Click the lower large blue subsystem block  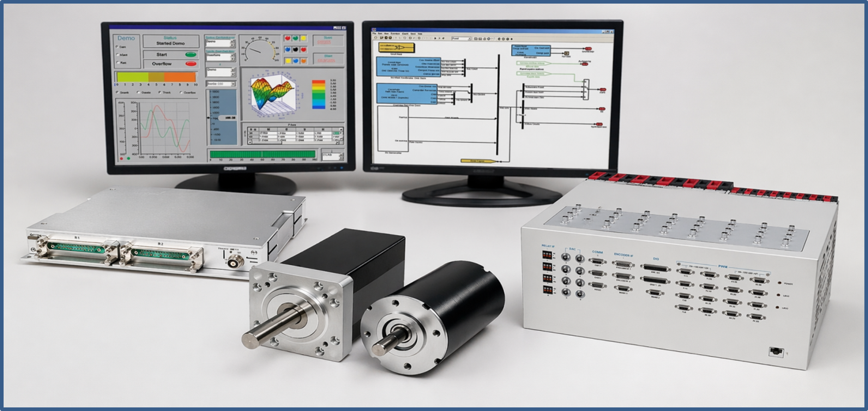point(407,94)
